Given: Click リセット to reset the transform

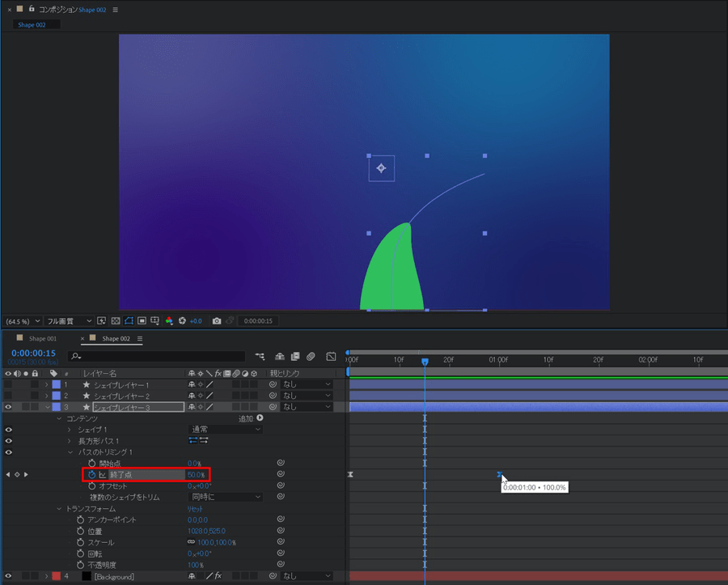Looking at the screenshot, I should (x=195, y=509).
